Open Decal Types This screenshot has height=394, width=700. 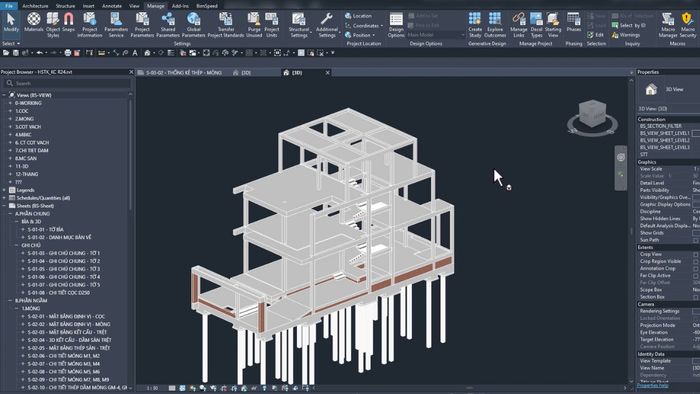pyautogui.click(x=536, y=25)
